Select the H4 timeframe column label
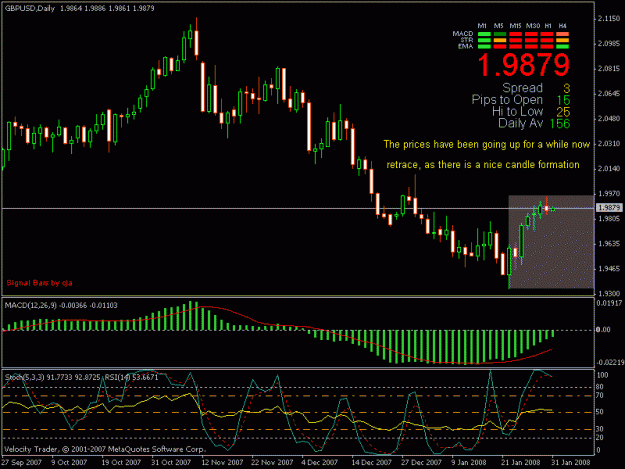Image resolution: width=625 pixels, height=469 pixels. [x=562, y=26]
